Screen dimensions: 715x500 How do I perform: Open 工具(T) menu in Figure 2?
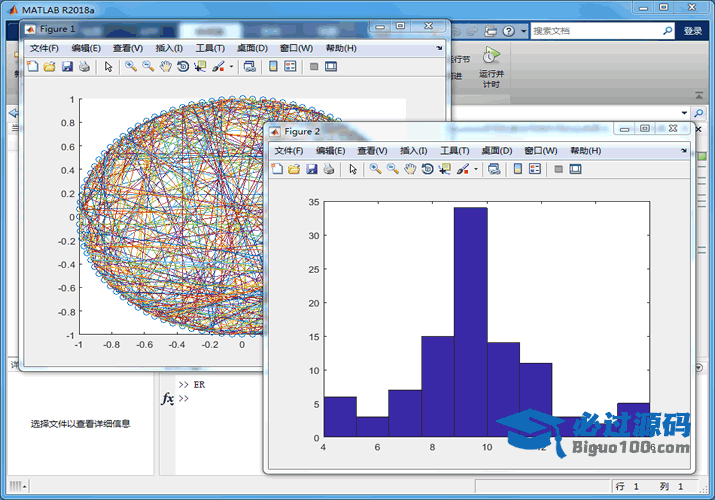click(x=455, y=150)
